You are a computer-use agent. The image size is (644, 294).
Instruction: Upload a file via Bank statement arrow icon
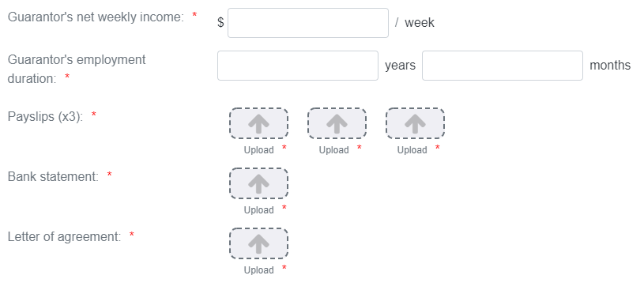point(258,183)
